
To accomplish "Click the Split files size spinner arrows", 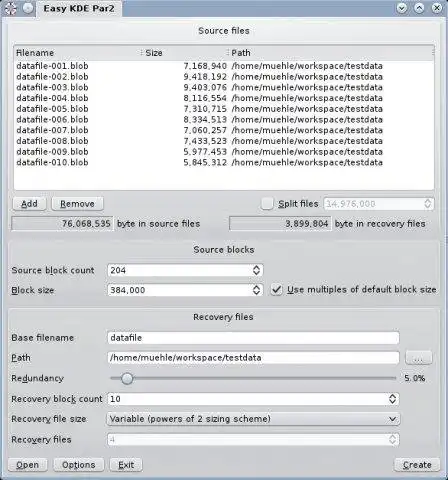I will (x=427, y=204).
